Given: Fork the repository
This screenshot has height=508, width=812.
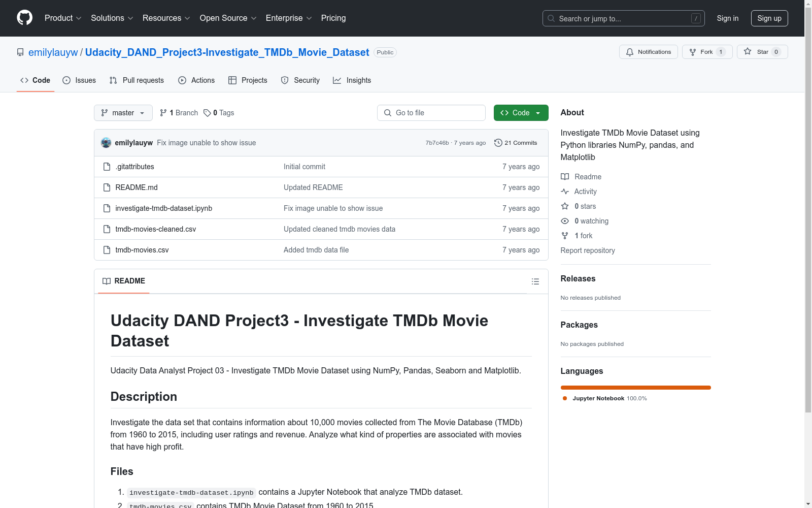Looking at the screenshot, I should tap(707, 52).
